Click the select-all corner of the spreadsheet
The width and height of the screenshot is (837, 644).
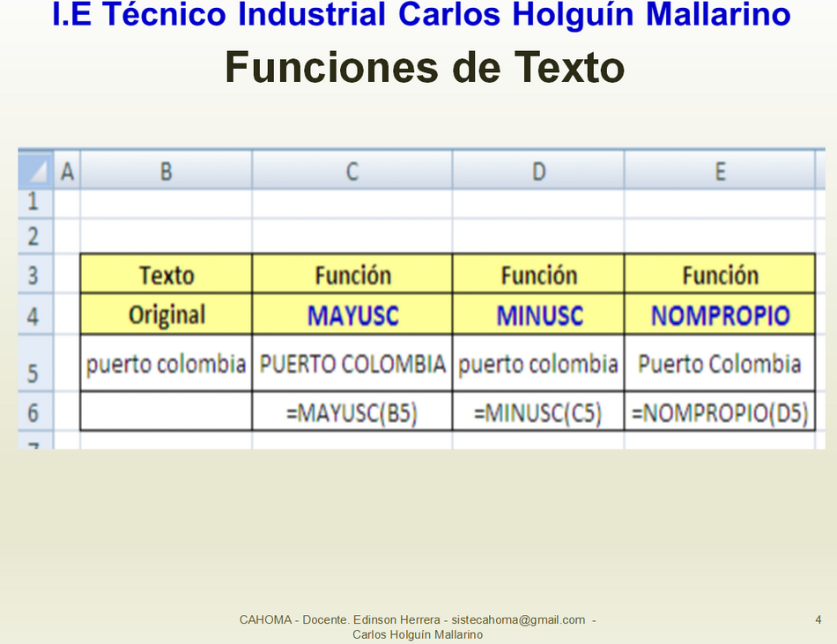[x=35, y=170]
